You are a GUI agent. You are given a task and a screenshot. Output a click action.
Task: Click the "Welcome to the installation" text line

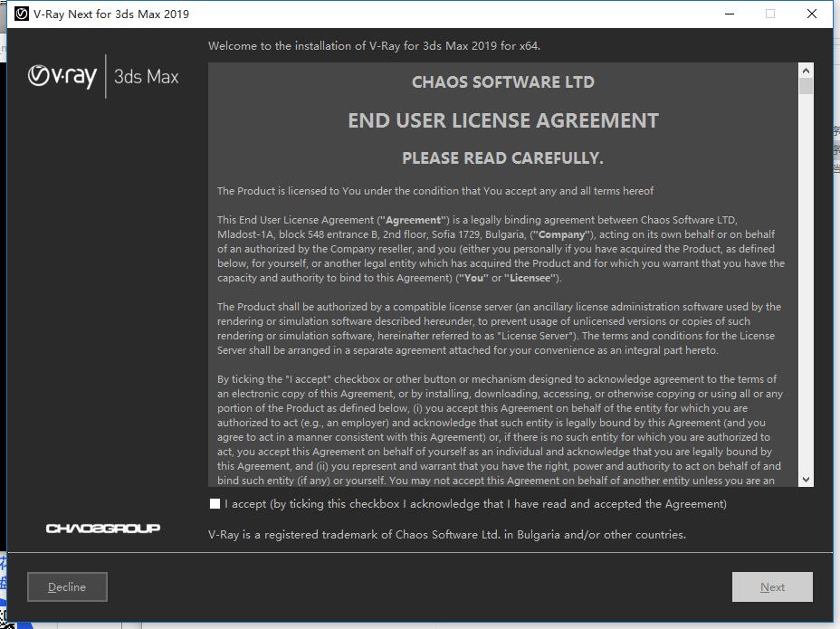click(374, 46)
